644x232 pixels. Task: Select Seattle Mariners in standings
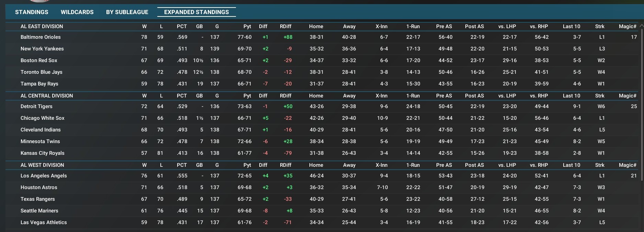tap(39, 211)
